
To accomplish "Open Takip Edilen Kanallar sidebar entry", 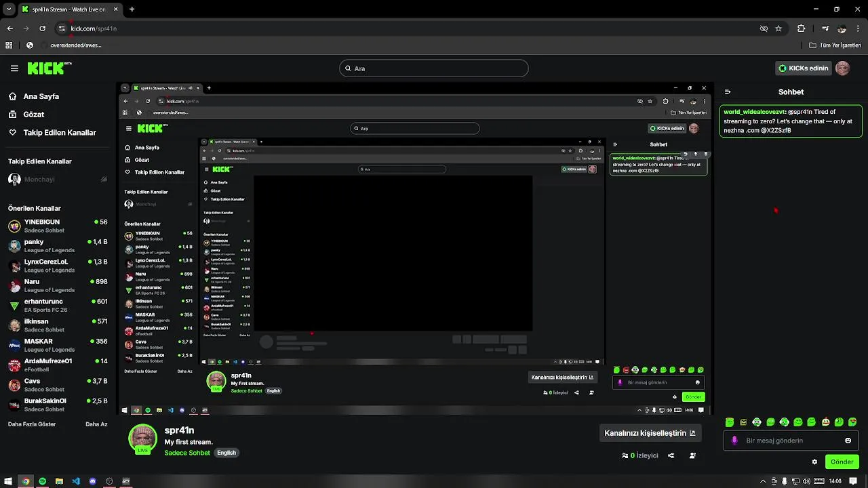I will (52, 133).
